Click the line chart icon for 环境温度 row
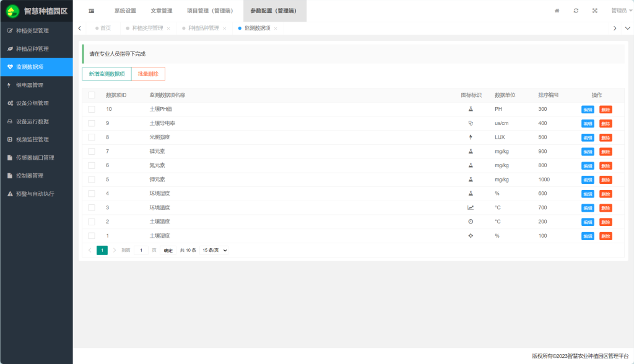Viewport: 634px width, 364px height. 471,207
